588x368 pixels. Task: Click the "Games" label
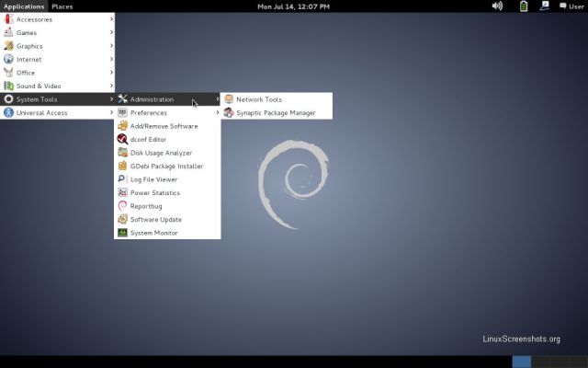click(x=27, y=33)
